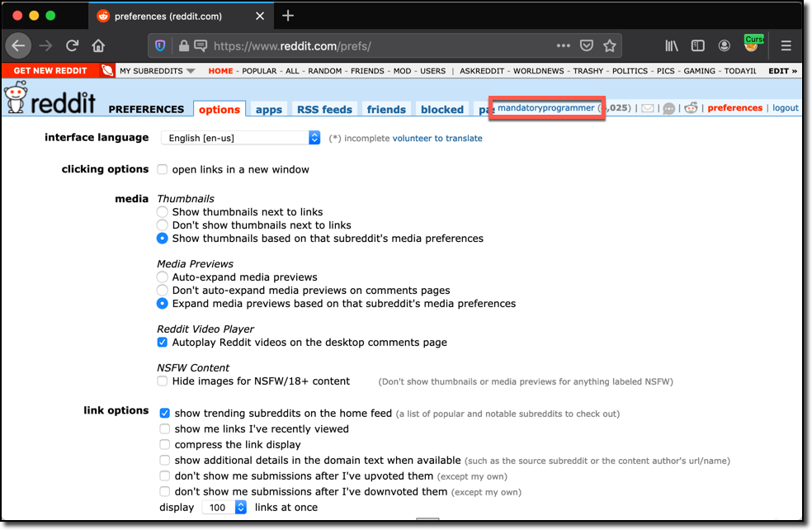
Task: Uncheck show trending subreddits on the home feed
Action: tap(165, 413)
